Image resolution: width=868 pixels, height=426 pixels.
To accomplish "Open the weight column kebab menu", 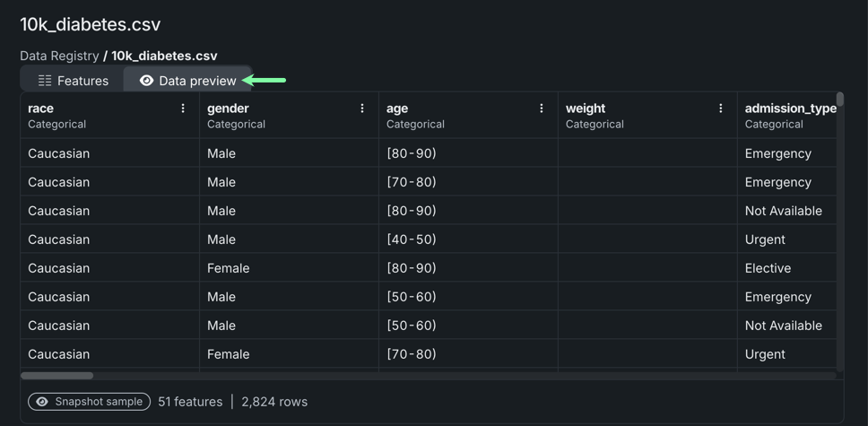I will point(721,109).
